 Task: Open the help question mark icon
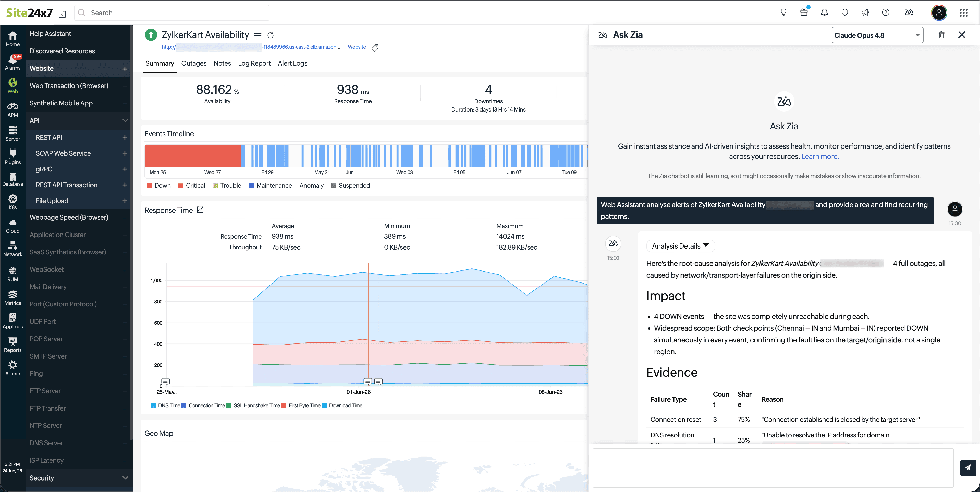(x=886, y=13)
